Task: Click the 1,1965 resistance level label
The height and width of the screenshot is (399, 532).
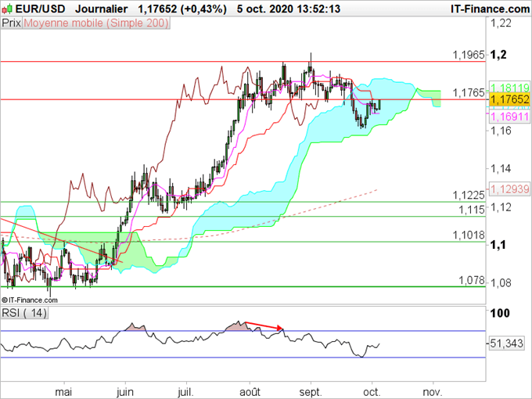Action: [469, 55]
